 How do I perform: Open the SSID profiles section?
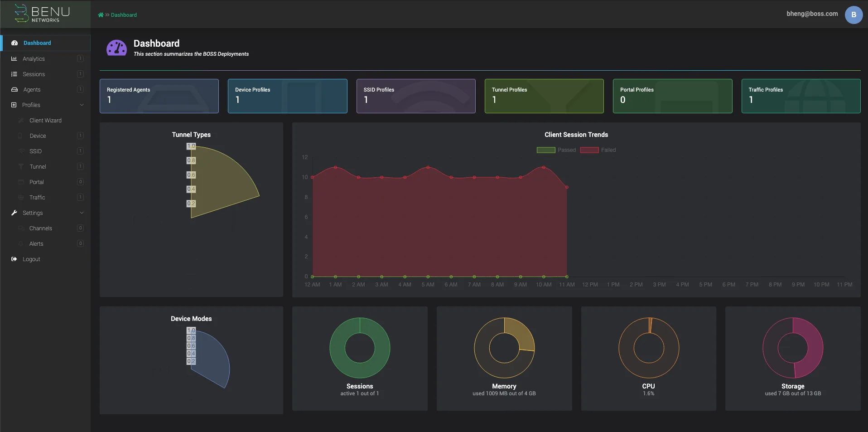pyautogui.click(x=36, y=151)
